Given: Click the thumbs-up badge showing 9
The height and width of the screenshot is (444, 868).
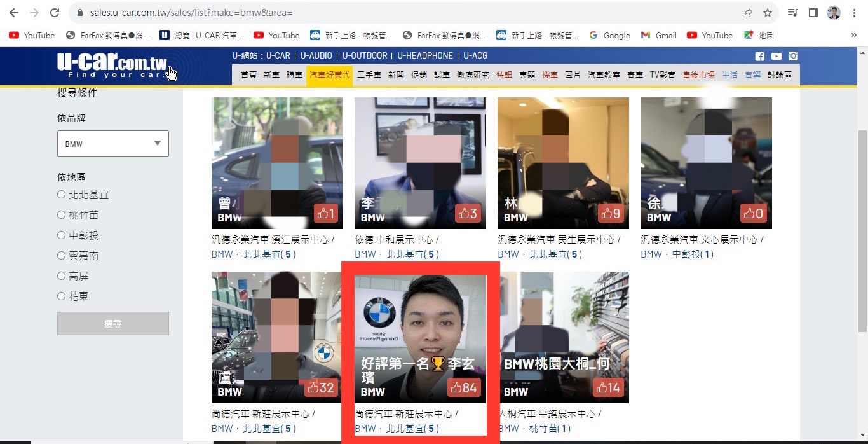Looking at the screenshot, I should 611,214.
